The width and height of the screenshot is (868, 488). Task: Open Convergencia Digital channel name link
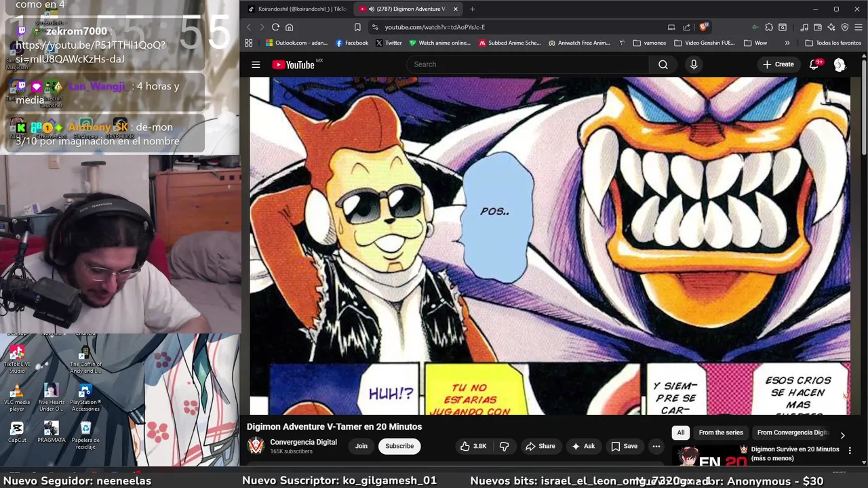(303, 442)
